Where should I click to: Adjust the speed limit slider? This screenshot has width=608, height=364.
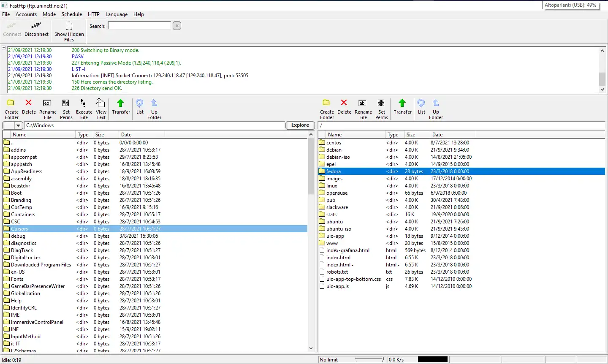[369, 360]
